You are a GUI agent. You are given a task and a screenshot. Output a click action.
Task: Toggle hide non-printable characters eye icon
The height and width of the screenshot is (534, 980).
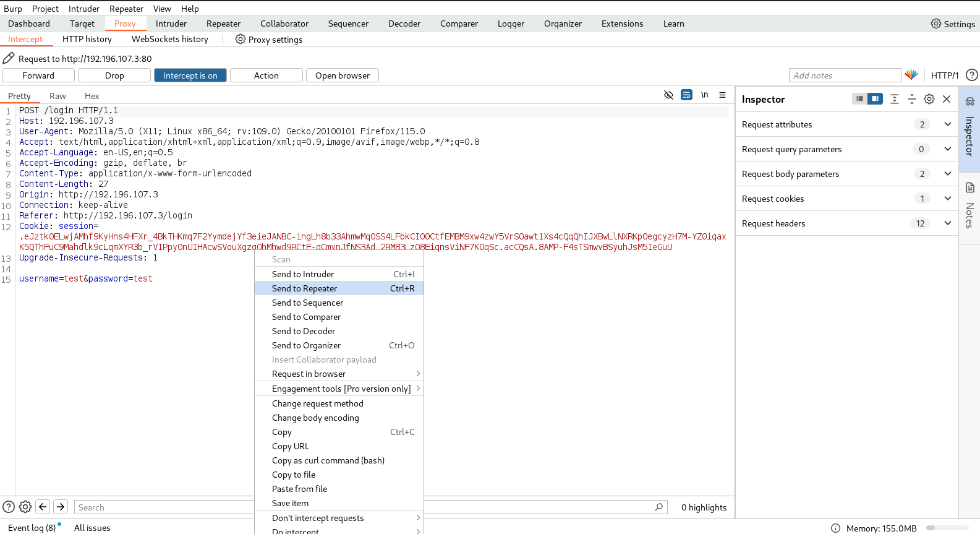(x=668, y=95)
